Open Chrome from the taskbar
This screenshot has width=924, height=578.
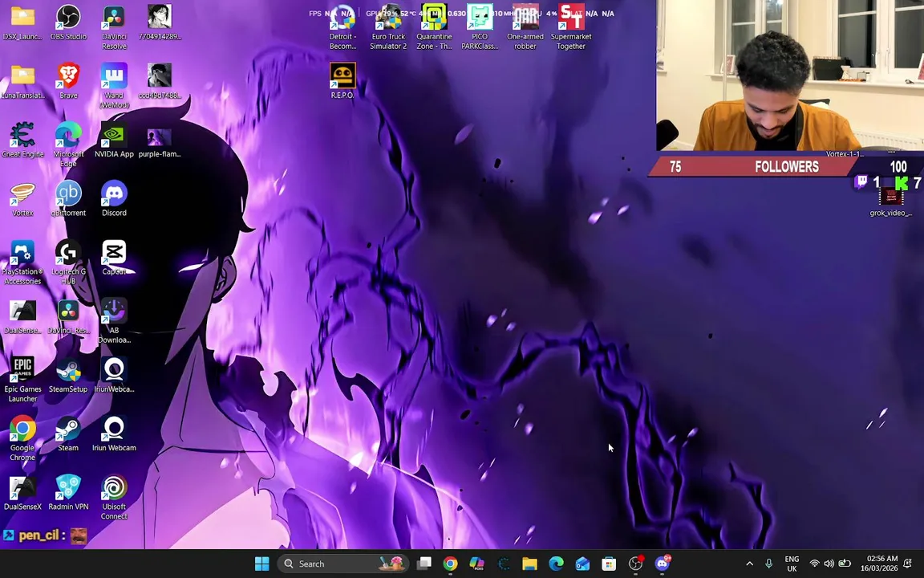pyautogui.click(x=450, y=564)
